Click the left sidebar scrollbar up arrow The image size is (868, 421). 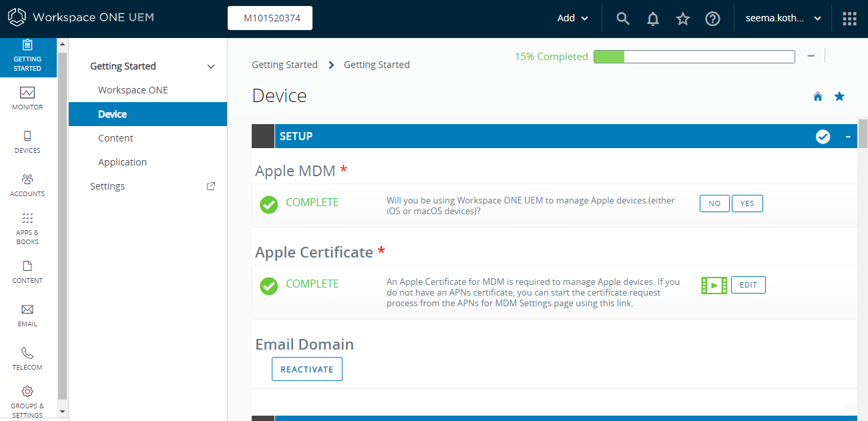tap(63, 44)
